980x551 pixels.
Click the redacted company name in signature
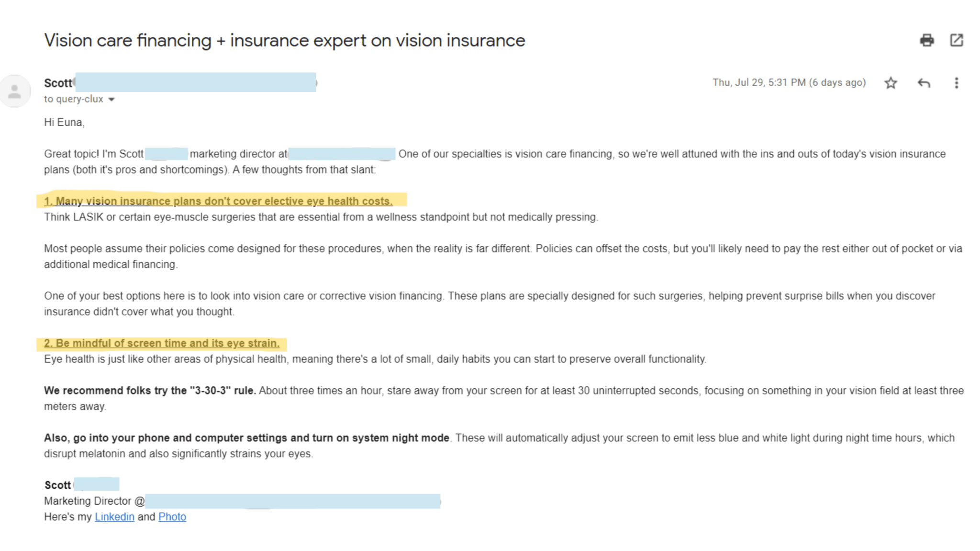[293, 501]
